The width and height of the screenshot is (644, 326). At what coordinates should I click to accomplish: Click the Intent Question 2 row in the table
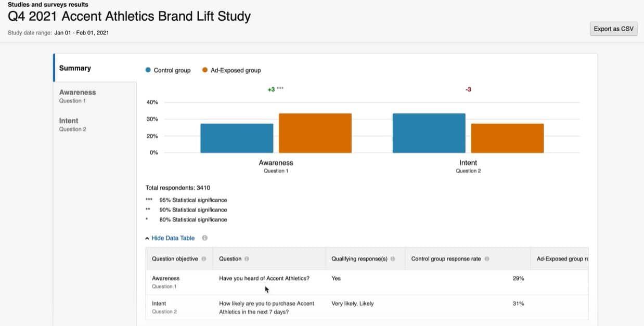(367, 307)
